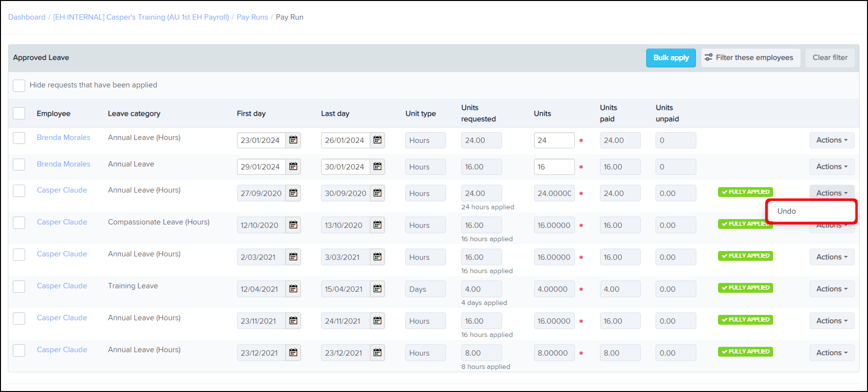The width and height of the screenshot is (868, 392).
Task: Open calendar picker for last day 26/01/2024
Action: point(377,140)
